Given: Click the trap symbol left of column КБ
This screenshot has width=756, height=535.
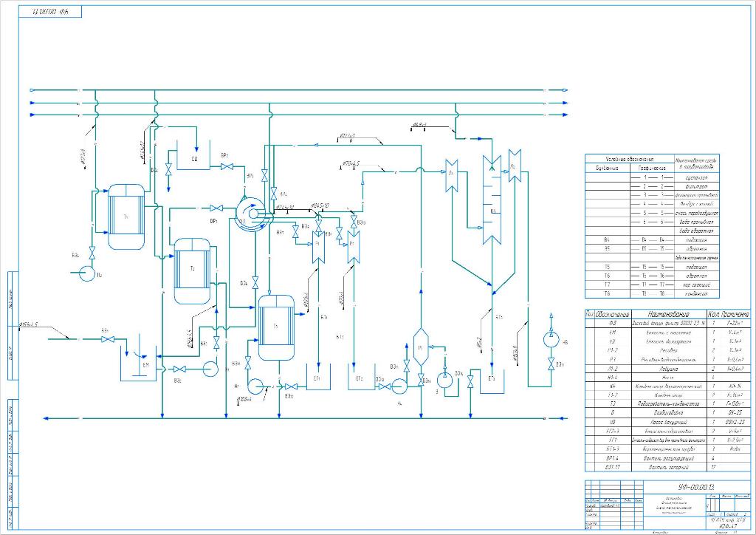Looking at the screenshot, I should coord(451,176).
